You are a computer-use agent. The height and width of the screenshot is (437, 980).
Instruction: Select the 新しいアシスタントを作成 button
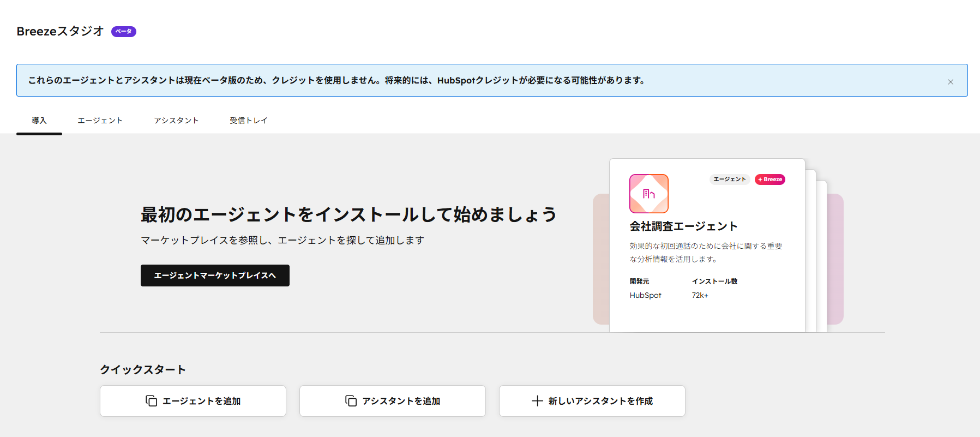(592, 401)
